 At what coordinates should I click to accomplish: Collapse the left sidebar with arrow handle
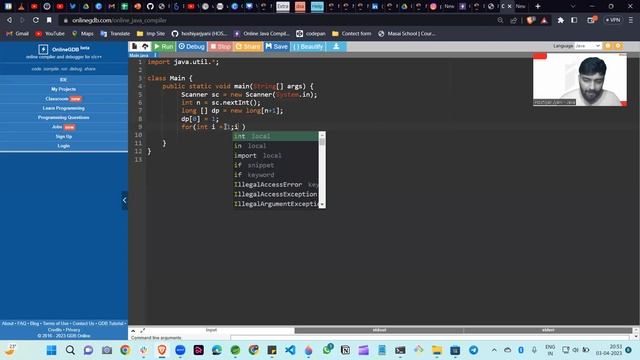(x=124, y=200)
